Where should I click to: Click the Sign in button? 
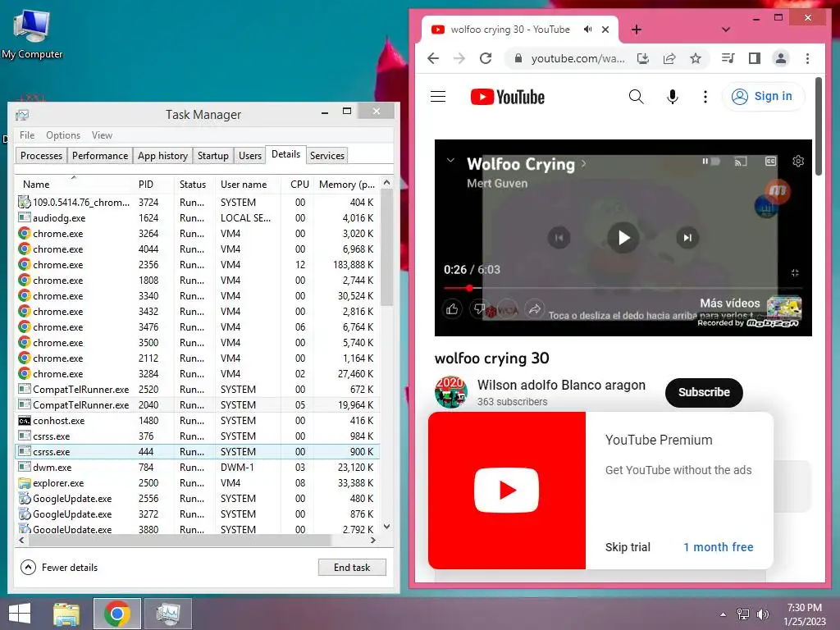[x=764, y=97]
